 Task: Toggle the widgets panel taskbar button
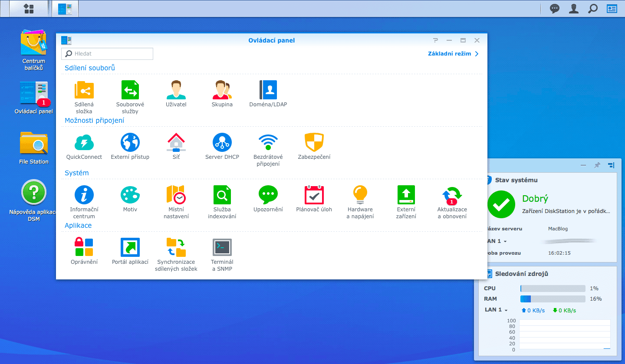612,9
